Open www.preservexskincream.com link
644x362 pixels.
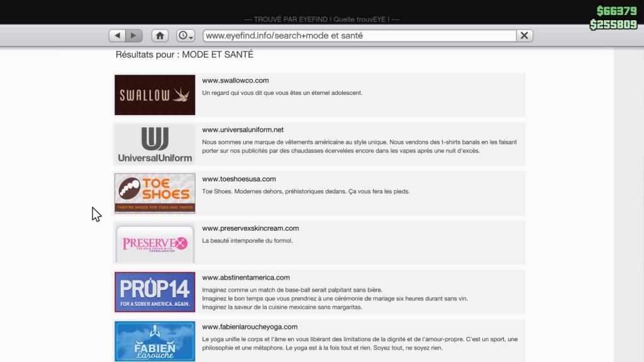click(x=250, y=228)
